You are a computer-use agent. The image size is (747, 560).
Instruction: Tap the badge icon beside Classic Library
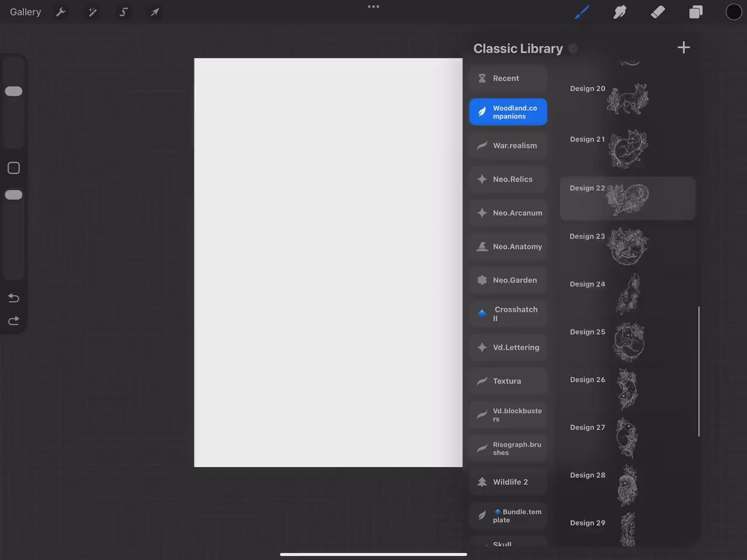click(573, 48)
